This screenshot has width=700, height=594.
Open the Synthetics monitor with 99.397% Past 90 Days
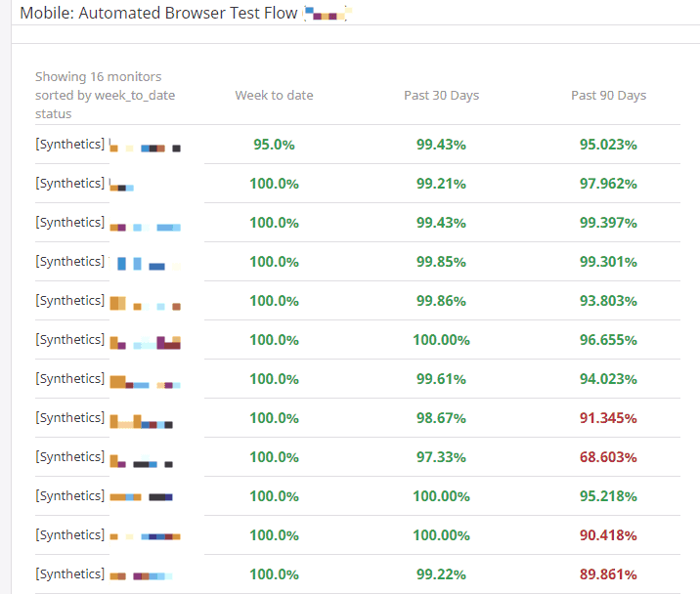click(x=109, y=223)
